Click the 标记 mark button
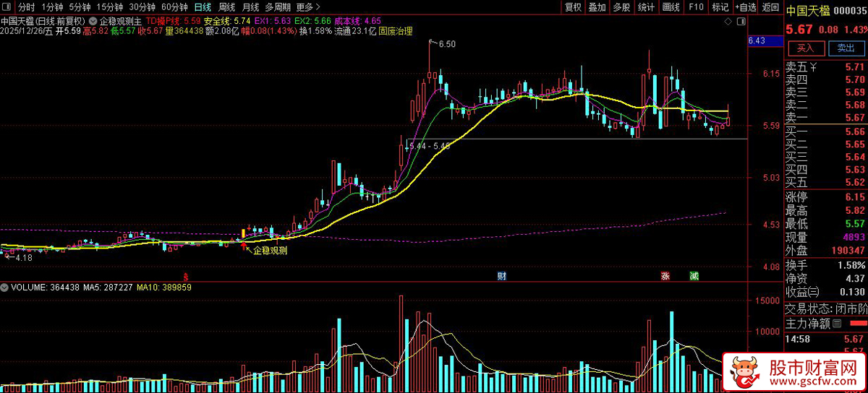 (720, 7)
